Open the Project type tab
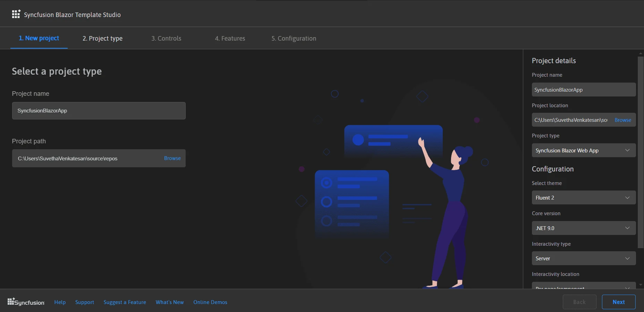Image resolution: width=644 pixels, height=312 pixels. pos(102,38)
